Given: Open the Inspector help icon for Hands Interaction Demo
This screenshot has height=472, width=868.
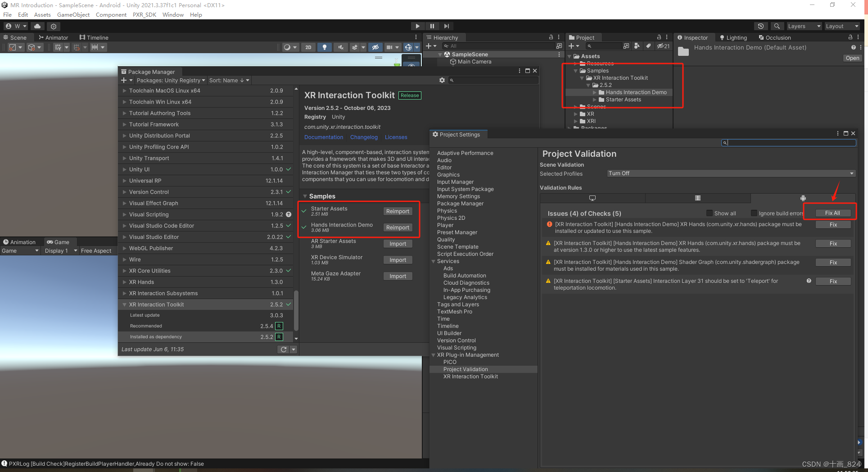Looking at the screenshot, I should coord(853,47).
